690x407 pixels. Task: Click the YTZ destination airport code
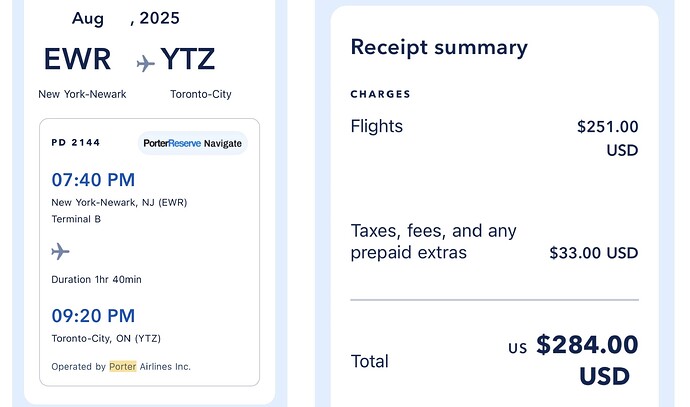coord(188,60)
